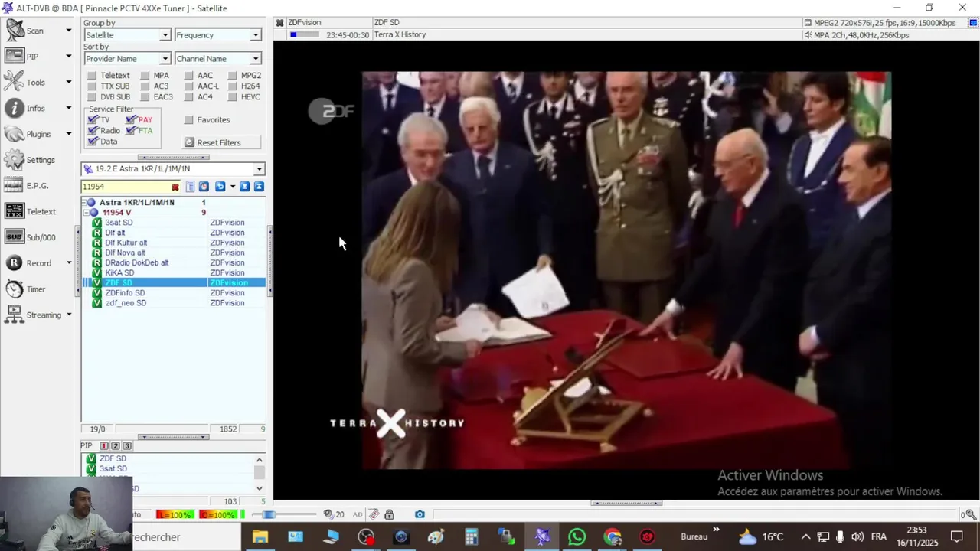980x551 pixels.
Task: Toggle the Favorites checkbox
Action: [x=189, y=120]
